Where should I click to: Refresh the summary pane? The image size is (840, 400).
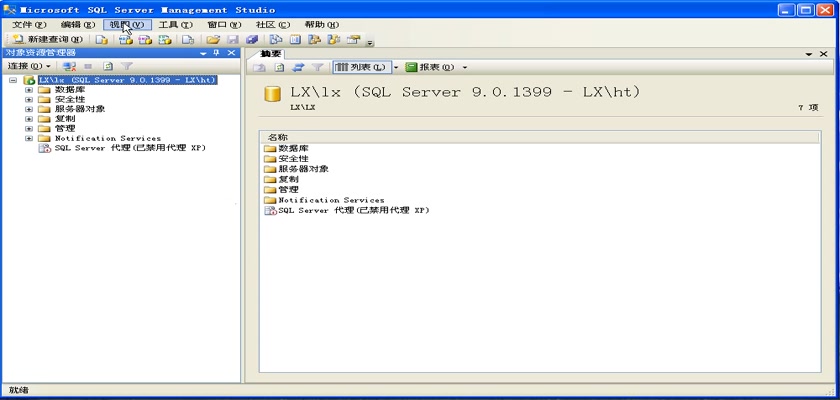pos(279,67)
